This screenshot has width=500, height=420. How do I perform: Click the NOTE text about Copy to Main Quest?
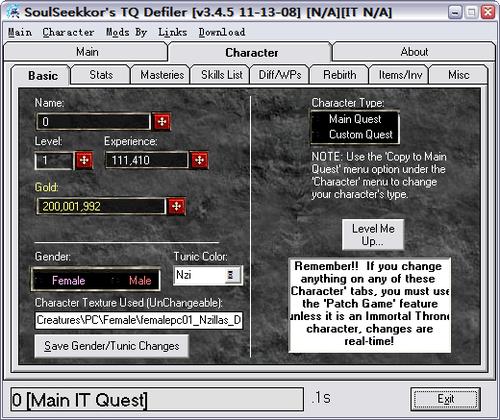point(379,175)
